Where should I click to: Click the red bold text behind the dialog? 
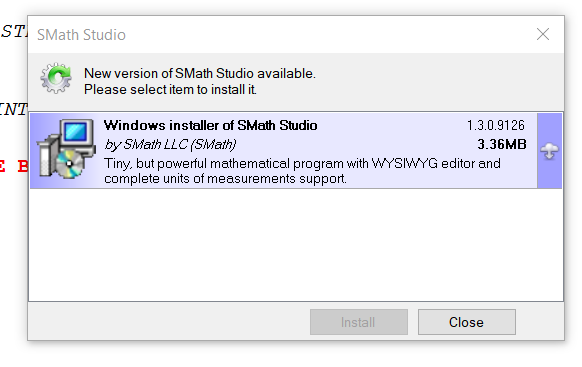tap(14, 166)
